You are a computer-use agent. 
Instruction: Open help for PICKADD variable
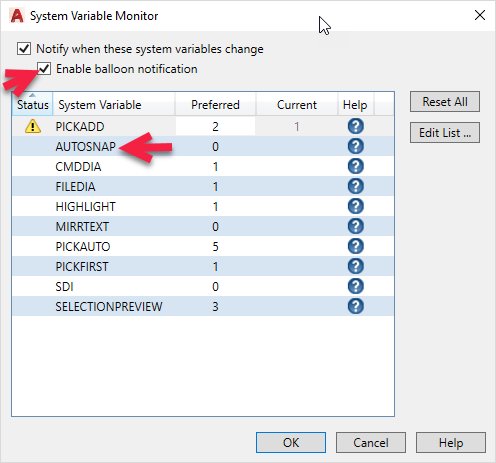coord(355,126)
